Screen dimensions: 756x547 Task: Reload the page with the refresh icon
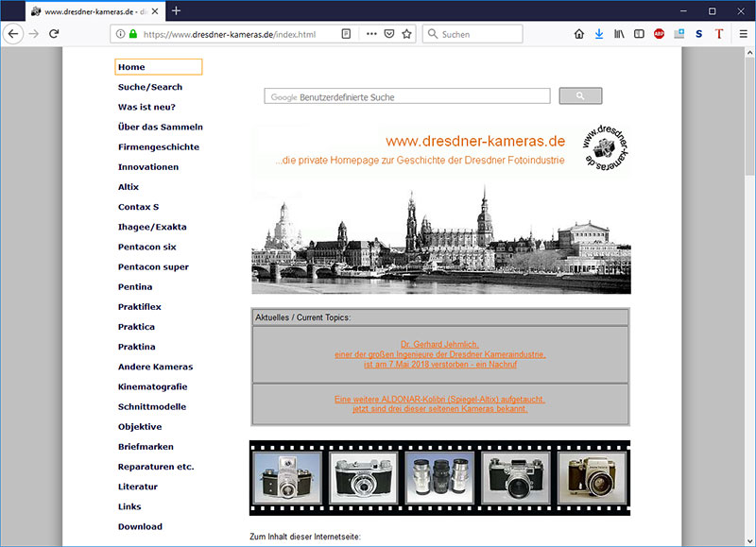pos(54,34)
